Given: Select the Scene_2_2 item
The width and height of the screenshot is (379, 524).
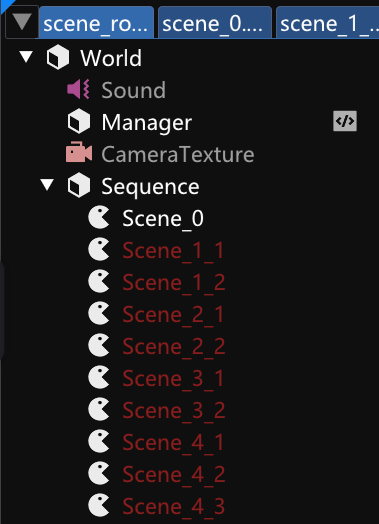Looking at the screenshot, I should tap(174, 347).
